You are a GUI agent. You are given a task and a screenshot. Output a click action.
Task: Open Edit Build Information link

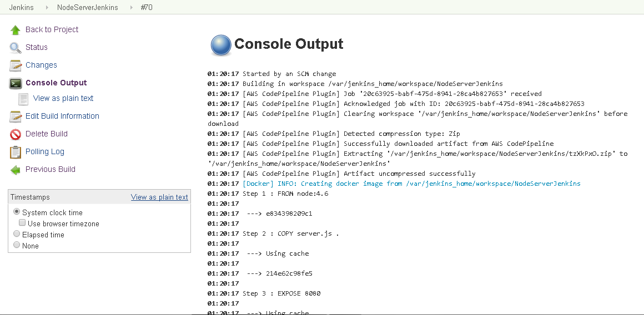62,116
